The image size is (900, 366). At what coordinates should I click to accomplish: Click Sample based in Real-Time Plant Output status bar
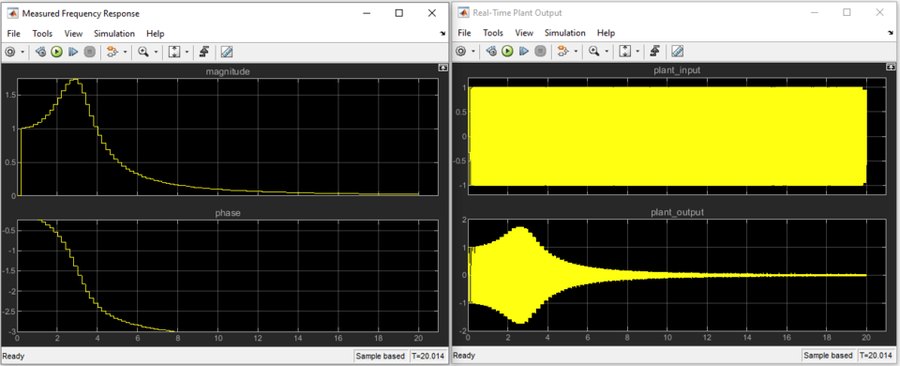tap(828, 356)
